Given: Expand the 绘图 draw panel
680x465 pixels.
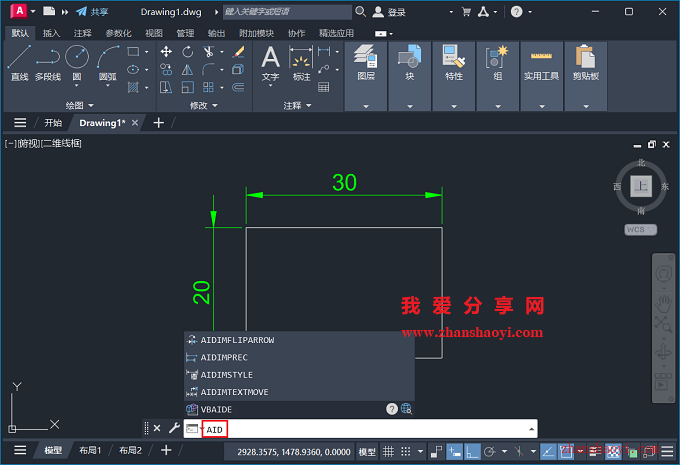Looking at the screenshot, I should click(79, 105).
